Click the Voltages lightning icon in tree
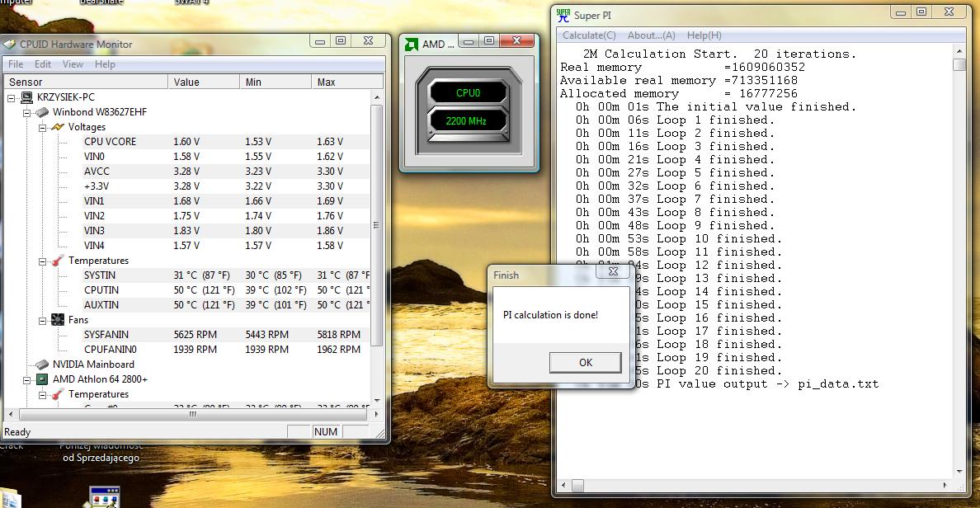Image resolution: width=980 pixels, height=508 pixels. click(57, 127)
